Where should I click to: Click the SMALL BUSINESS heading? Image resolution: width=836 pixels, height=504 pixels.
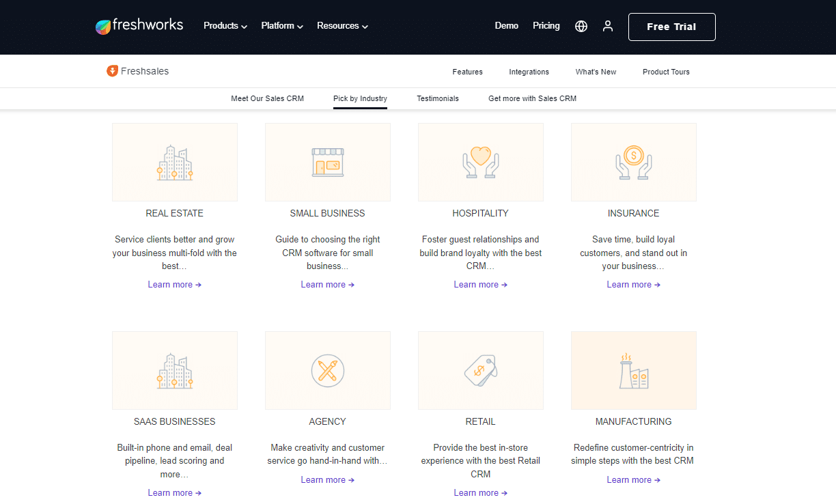click(328, 213)
